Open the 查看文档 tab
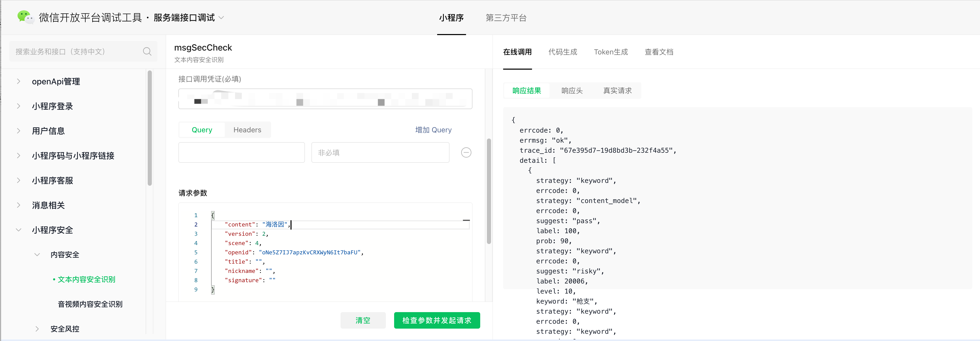Image resolution: width=980 pixels, height=341 pixels. [659, 52]
